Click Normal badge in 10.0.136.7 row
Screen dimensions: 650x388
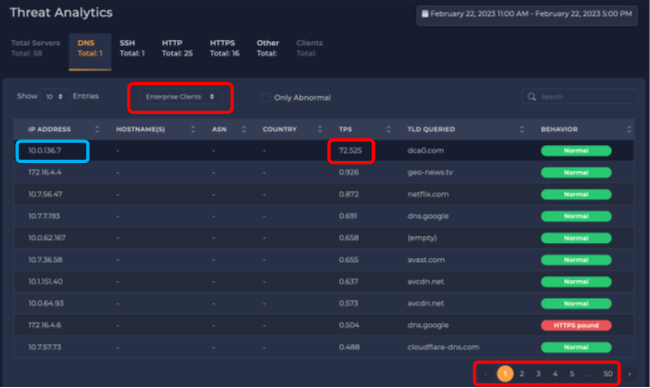pyautogui.click(x=576, y=150)
